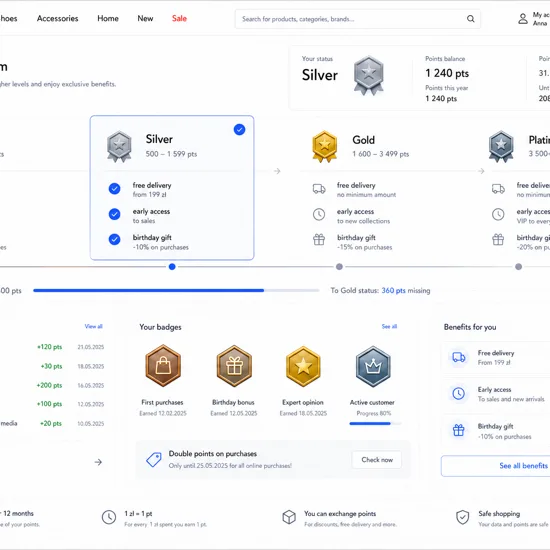This screenshot has width=550, height=550.
Task: Click the +200 pts entry
Action: point(49,385)
